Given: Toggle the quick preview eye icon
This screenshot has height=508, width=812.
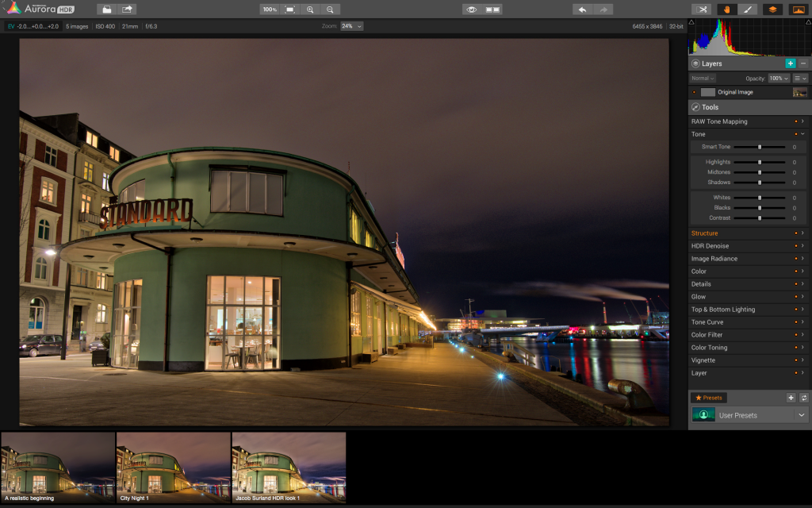Looking at the screenshot, I should click(x=471, y=10).
